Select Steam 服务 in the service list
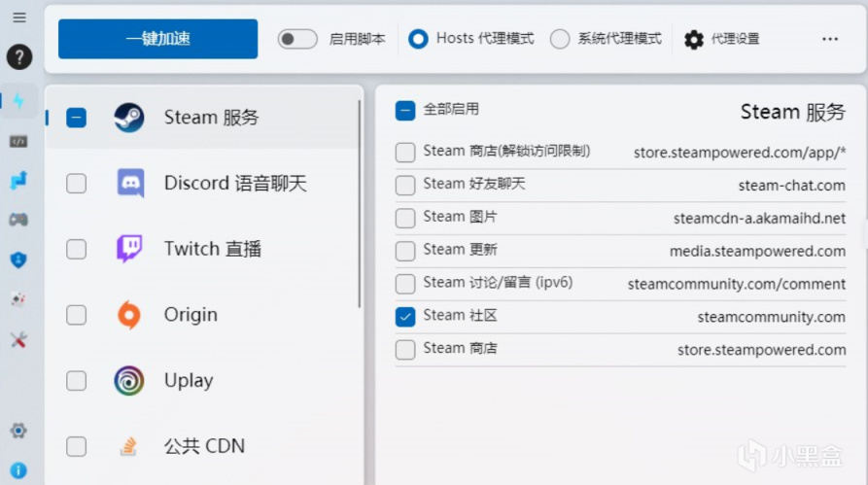Image resolution: width=868 pixels, height=485 pixels. click(x=204, y=118)
